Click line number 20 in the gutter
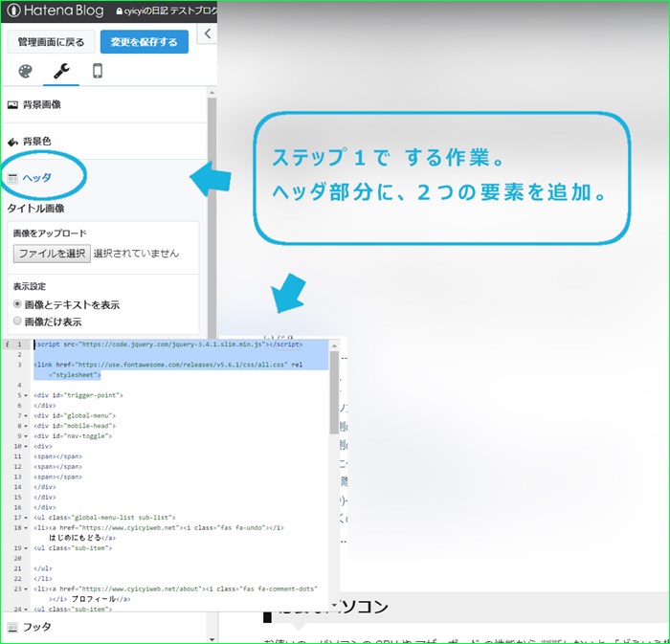Image resolution: width=670 pixels, height=644 pixels. click(x=17, y=559)
